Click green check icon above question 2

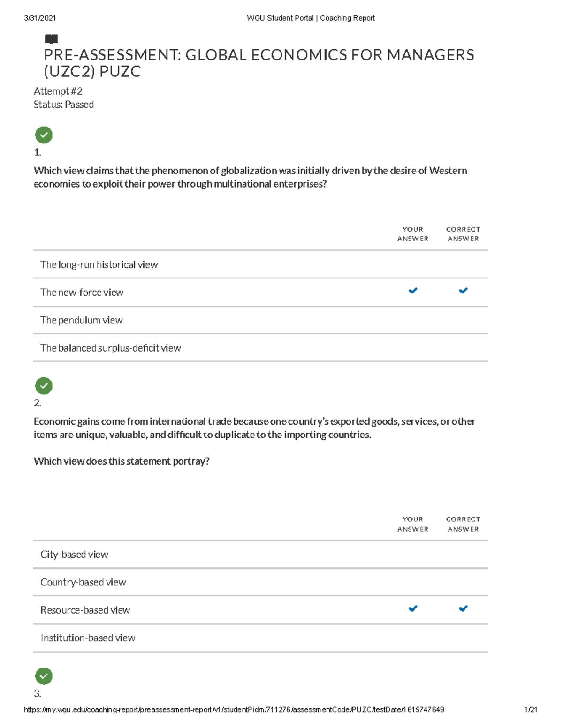coord(44,386)
